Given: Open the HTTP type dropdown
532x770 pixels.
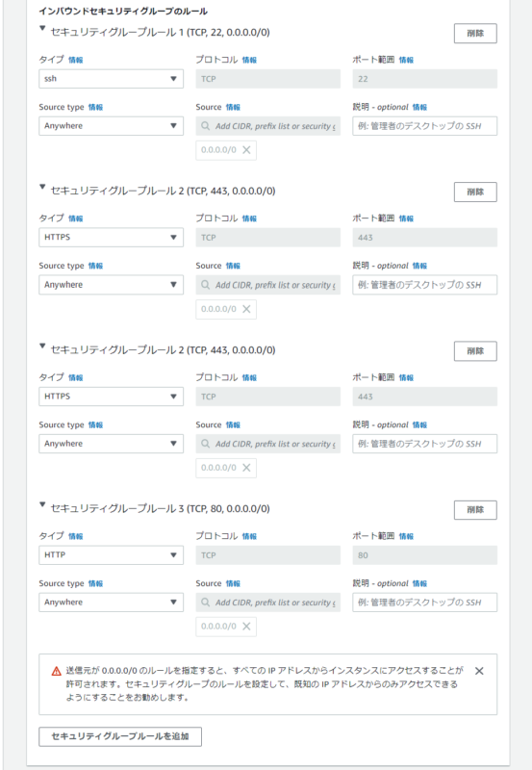Looking at the screenshot, I should 111,555.
